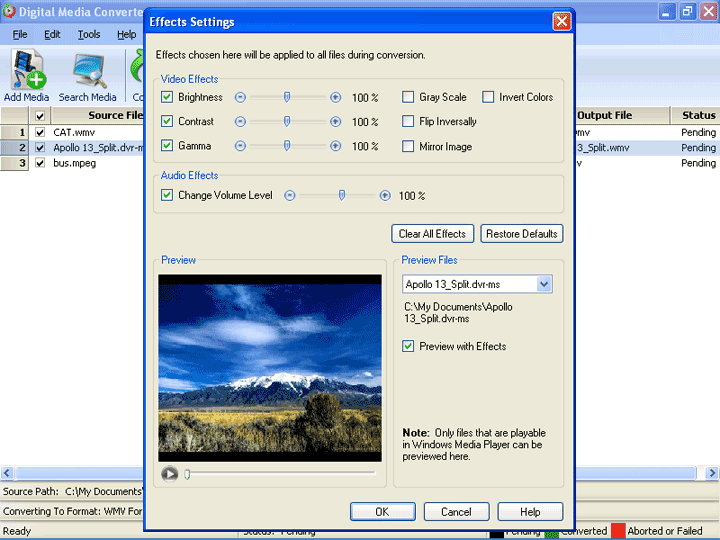Viewport: 720px width, 540px height.
Task: Click the volume level decrease minus icon
Action: [x=290, y=196]
